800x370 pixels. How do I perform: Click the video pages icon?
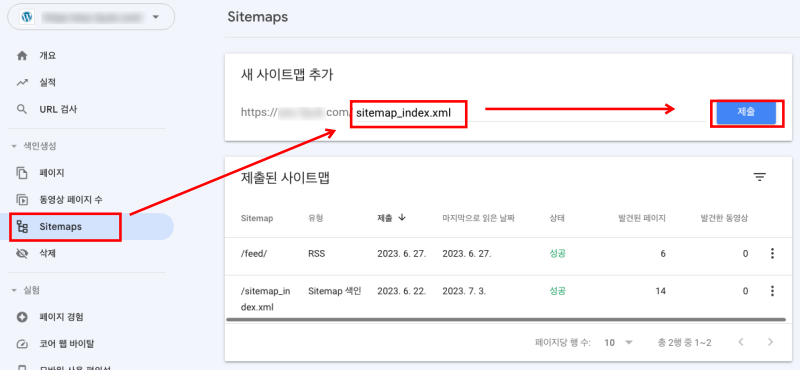coord(22,200)
